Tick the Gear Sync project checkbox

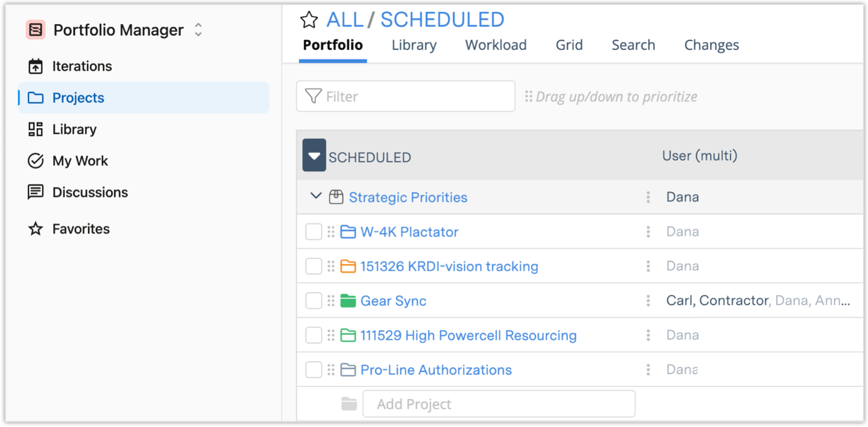click(x=314, y=301)
